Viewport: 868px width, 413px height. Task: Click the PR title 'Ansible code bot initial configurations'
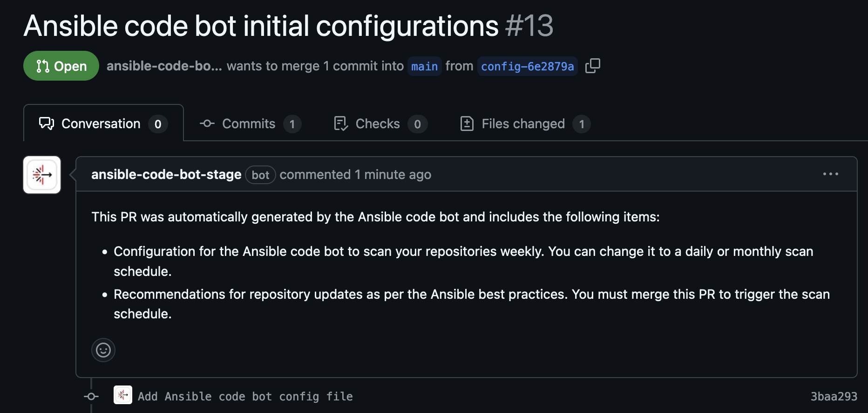[x=261, y=26]
